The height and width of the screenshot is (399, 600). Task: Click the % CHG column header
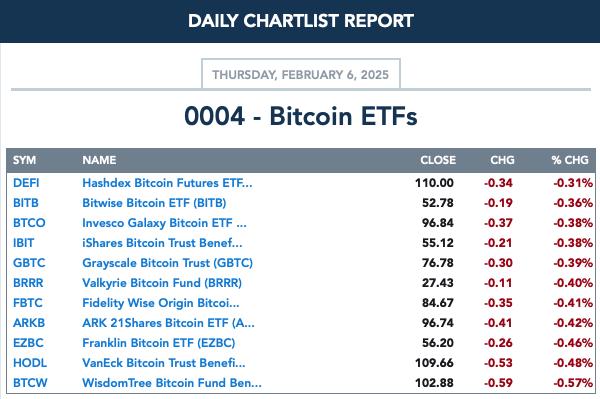pyautogui.click(x=570, y=160)
